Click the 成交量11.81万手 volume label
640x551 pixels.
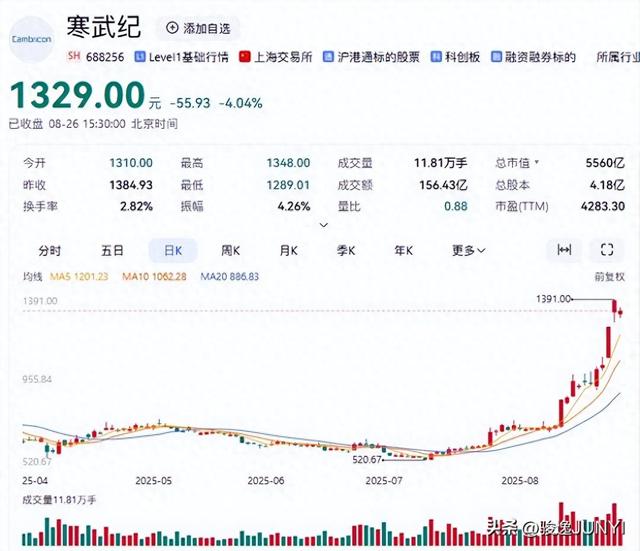pyautogui.click(x=59, y=500)
